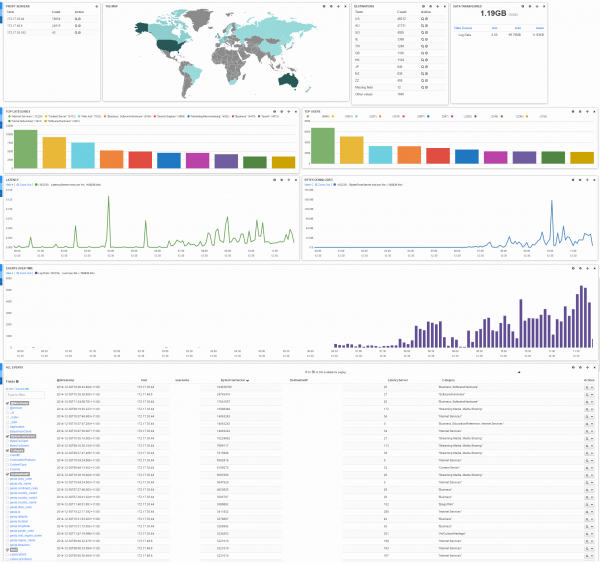Collapse the Fields sidebar in All Events
The image size is (600, 563).
tap(17, 380)
